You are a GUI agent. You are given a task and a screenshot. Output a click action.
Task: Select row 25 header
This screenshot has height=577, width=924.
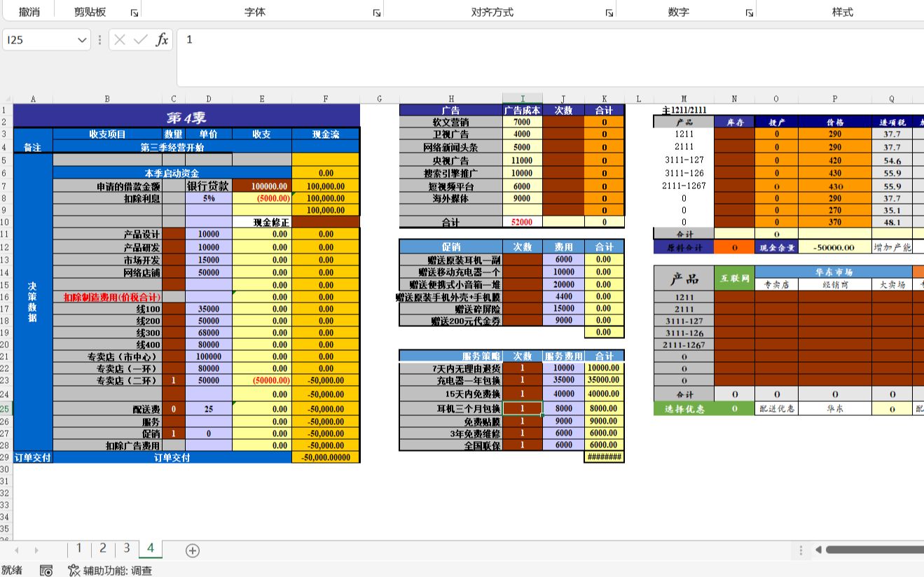6,409
